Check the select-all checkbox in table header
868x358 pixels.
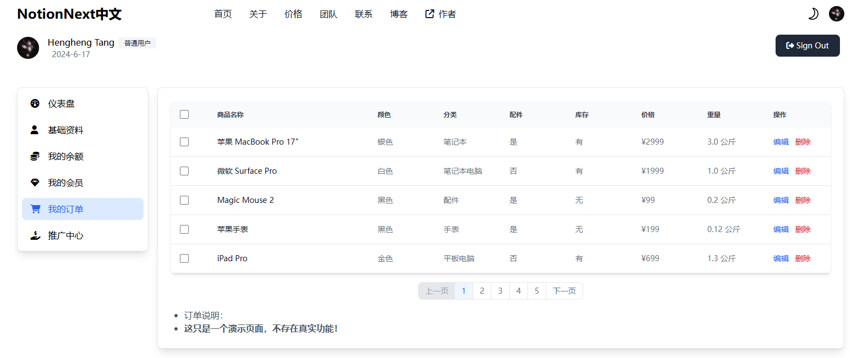(184, 114)
